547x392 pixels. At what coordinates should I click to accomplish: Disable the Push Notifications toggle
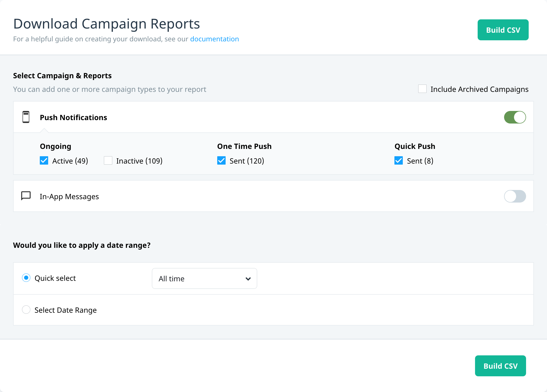pyautogui.click(x=515, y=117)
